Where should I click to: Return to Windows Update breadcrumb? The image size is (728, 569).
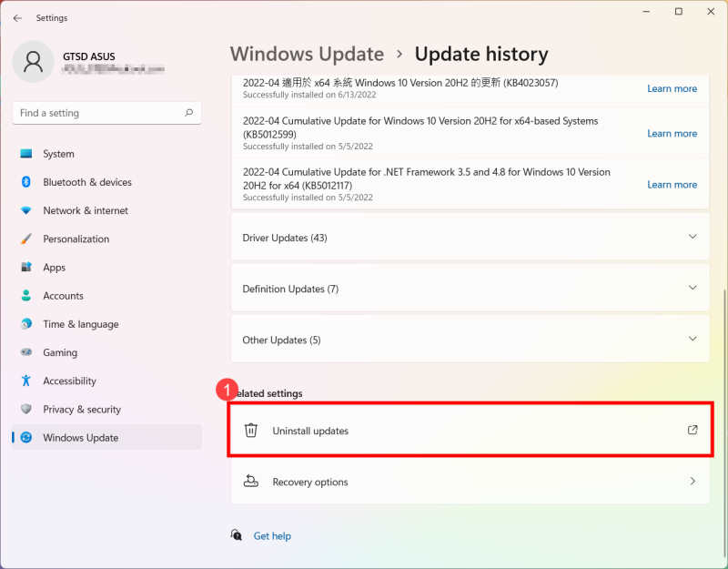point(307,55)
